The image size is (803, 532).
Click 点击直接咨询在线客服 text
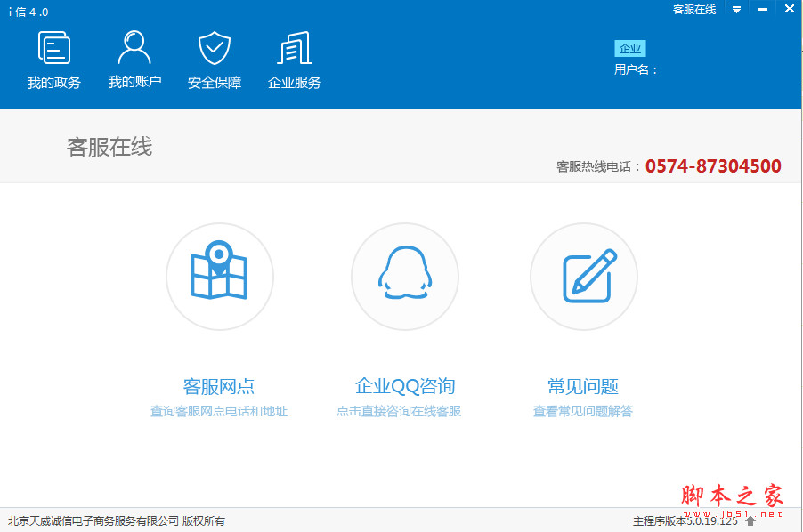tap(399, 411)
